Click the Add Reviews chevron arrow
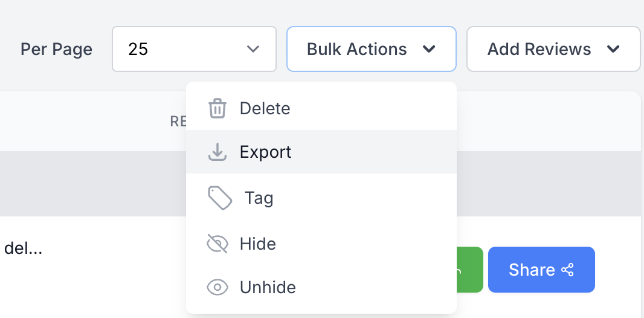The image size is (644, 318). click(613, 49)
